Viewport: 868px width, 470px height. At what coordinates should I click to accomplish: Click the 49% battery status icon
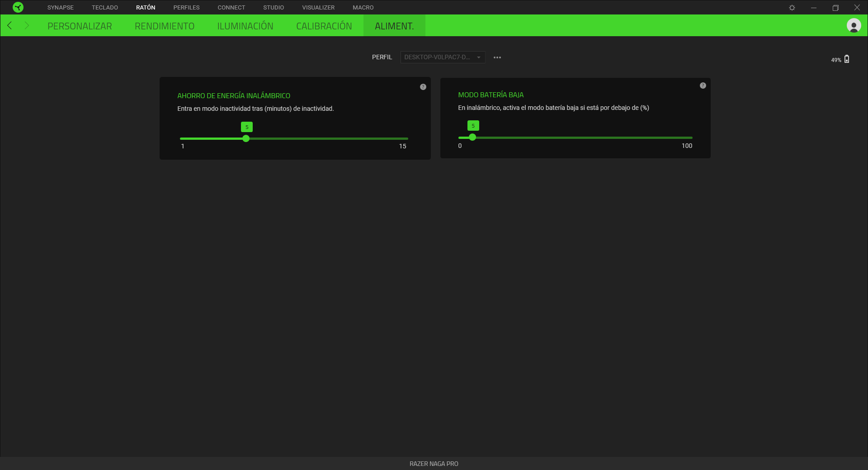pos(847,59)
